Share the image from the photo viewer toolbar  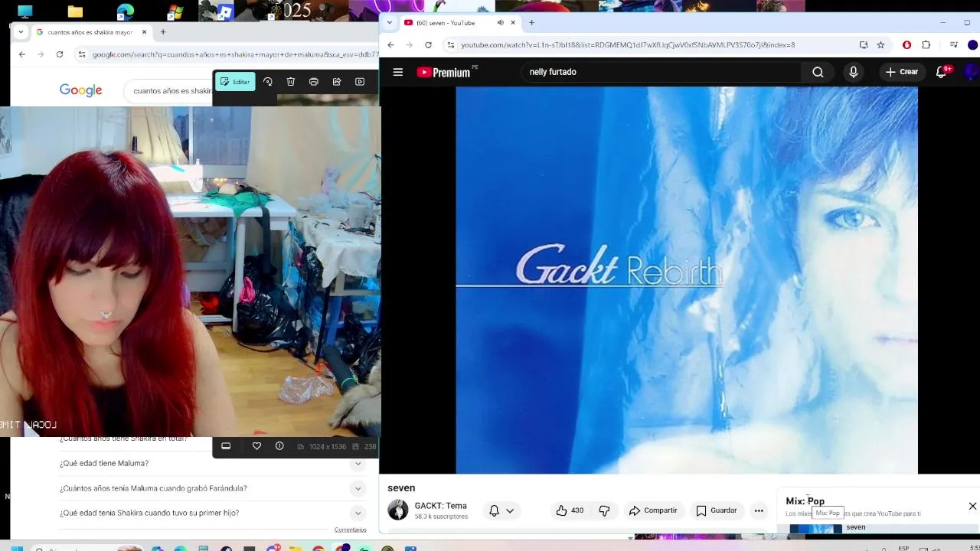click(337, 82)
